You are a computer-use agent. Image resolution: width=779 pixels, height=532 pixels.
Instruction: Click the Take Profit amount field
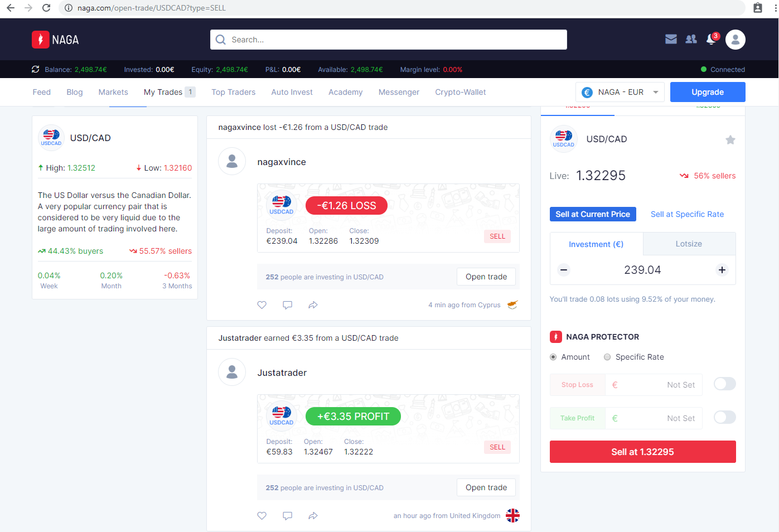click(x=654, y=418)
